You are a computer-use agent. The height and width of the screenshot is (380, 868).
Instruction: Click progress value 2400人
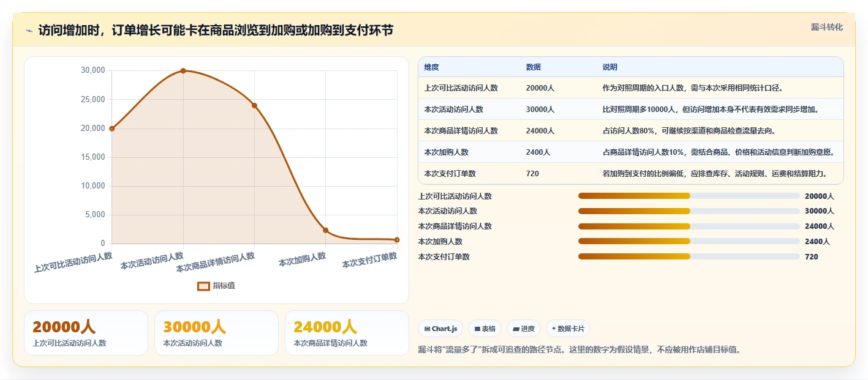pyautogui.click(x=817, y=242)
